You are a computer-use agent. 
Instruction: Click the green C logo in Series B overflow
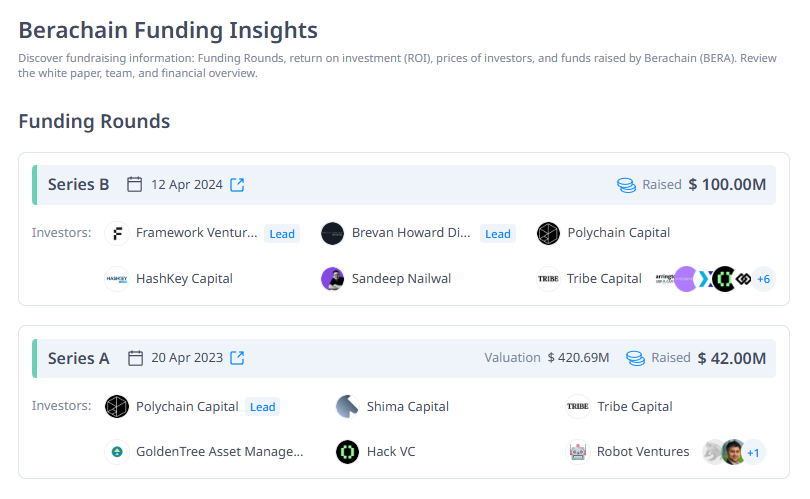click(x=724, y=279)
